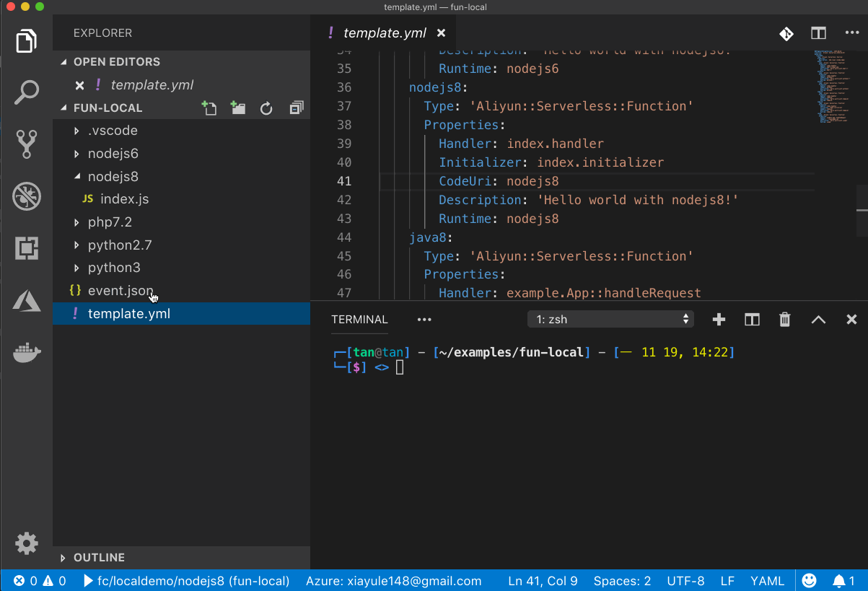Select template.yml in the file tree
Image resolution: width=868 pixels, height=591 pixels.
coord(182,314)
